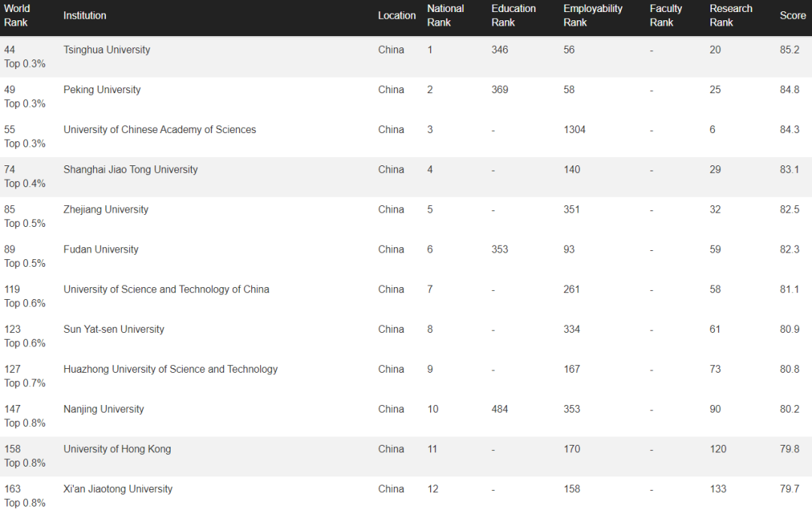The height and width of the screenshot is (514, 812).
Task: Select China location in the Fudan row
Action: pyautogui.click(x=391, y=249)
